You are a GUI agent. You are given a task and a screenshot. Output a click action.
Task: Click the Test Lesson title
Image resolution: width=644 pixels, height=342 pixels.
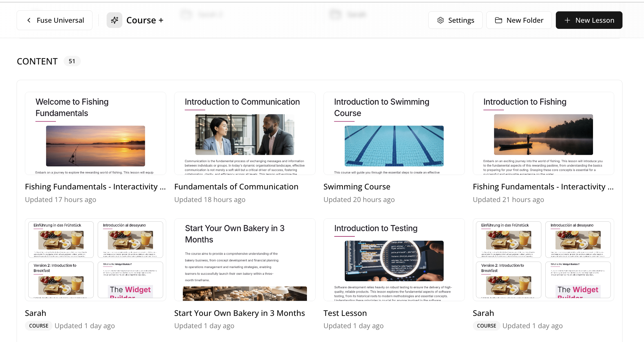click(x=345, y=313)
